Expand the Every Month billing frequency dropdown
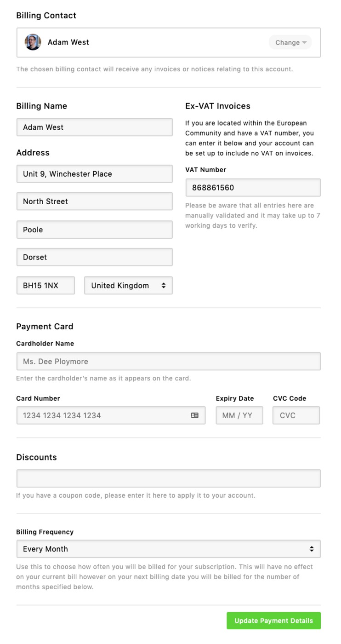This screenshot has height=644, width=341. 168,549
